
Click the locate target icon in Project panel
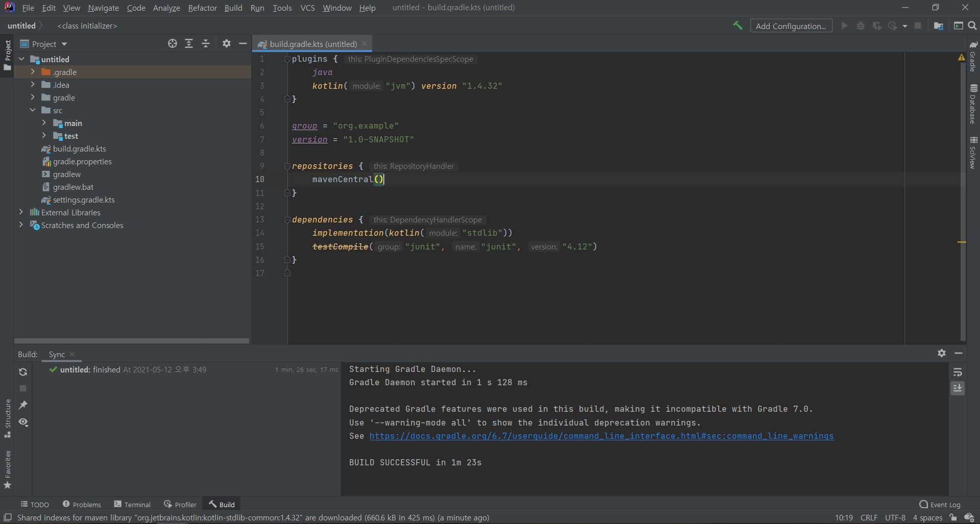click(173, 44)
